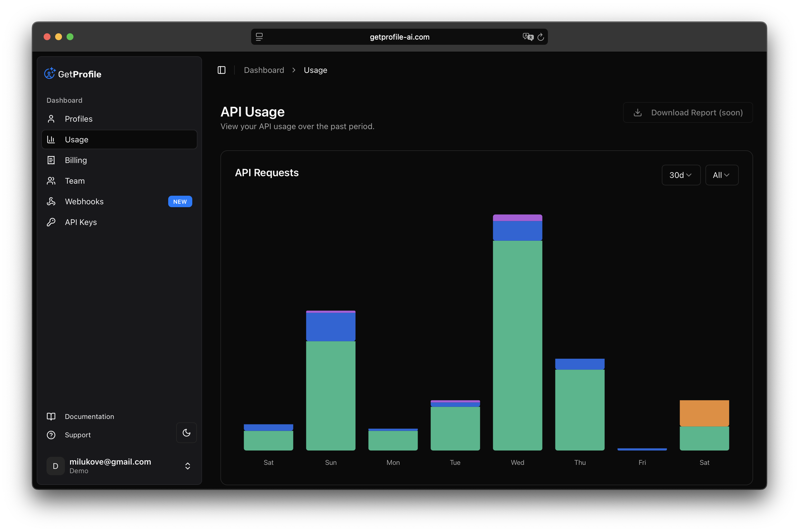
Task: Open Webhooks using its icon
Action: 51,201
